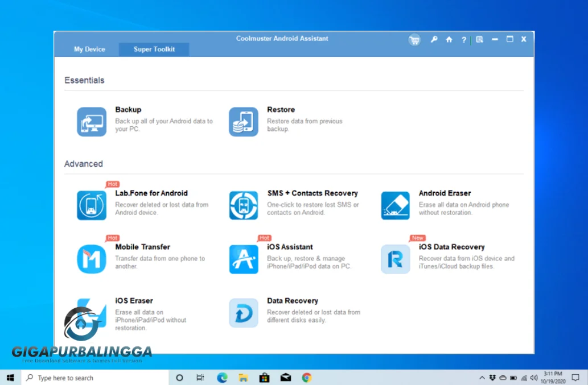Screen dimensions: 588x385
Task: Launch Microsoft Edge from taskbar
Action: point(222,378)
